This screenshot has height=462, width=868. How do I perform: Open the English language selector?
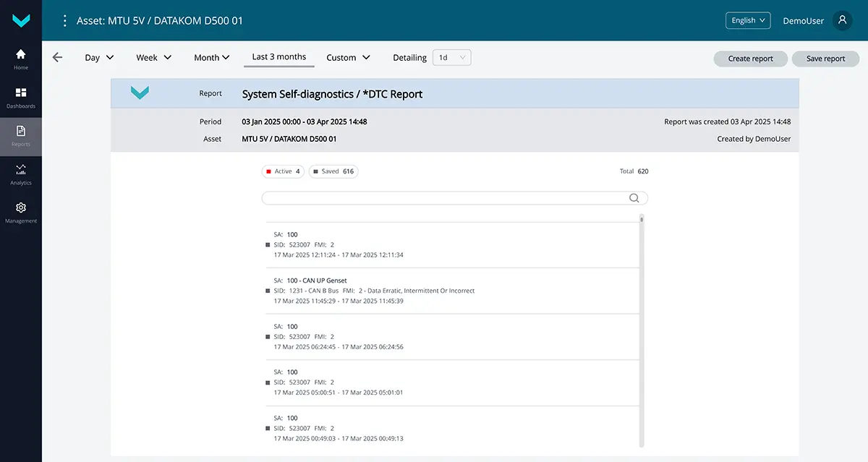pos(748,20)
